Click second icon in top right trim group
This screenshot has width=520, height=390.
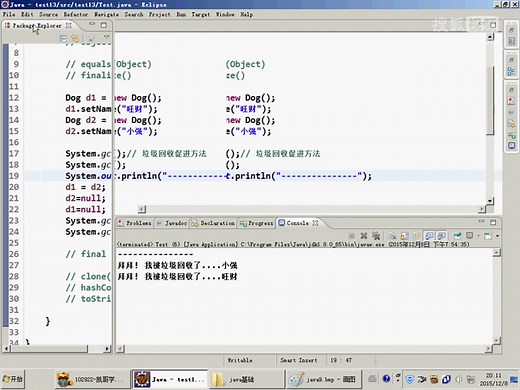pyautogui.click(x=511, y=41)
